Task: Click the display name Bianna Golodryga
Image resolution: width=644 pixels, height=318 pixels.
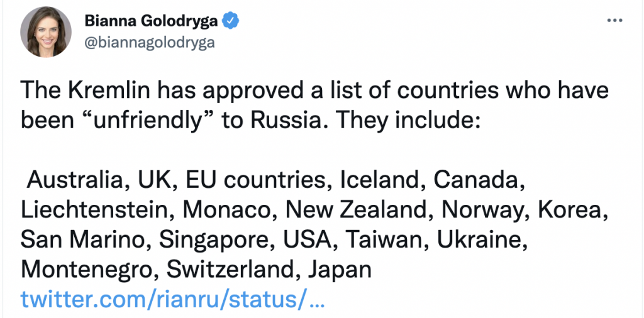Action: (x=151, y=21)
